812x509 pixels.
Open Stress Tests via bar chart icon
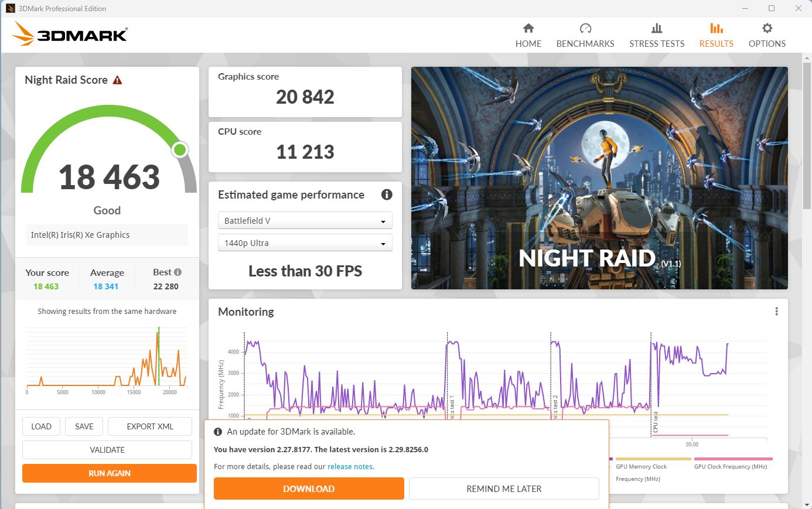coord(657,28)
